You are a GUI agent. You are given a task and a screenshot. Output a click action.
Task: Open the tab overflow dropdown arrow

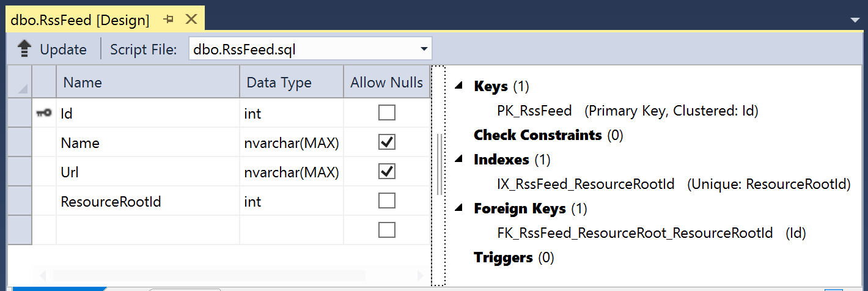855,20
